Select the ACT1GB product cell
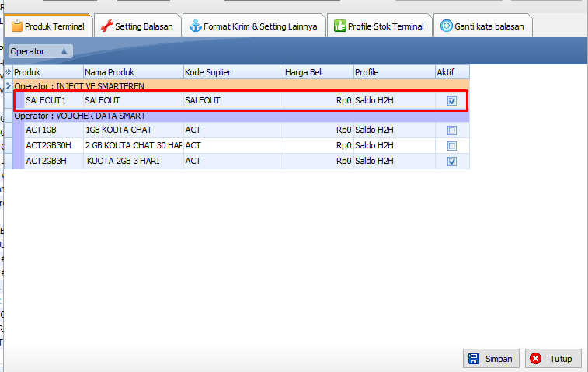The height and width of the screenshot is (372, 588). (54, 130)
